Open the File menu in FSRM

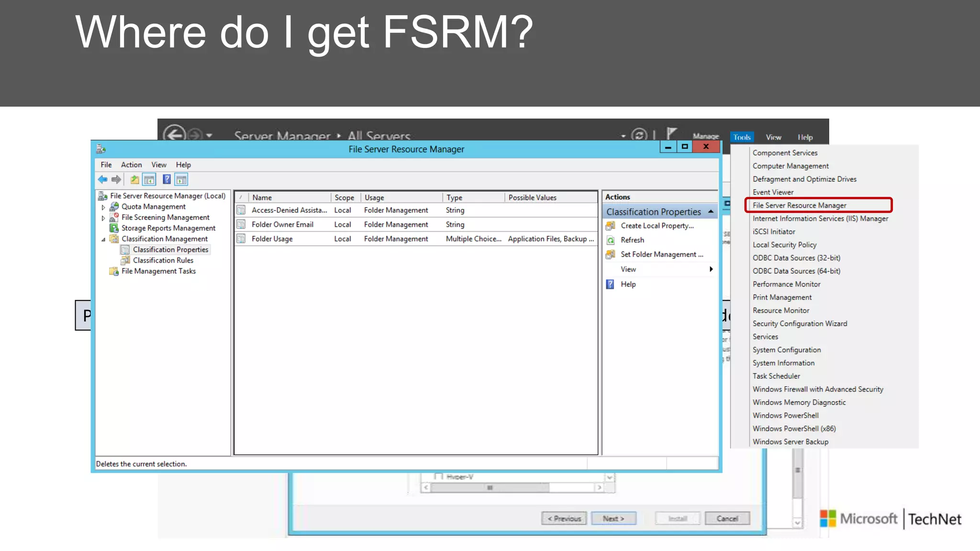(x=106, y=165)
